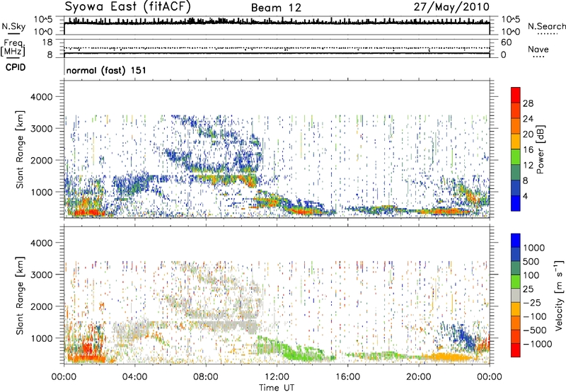Click the '24' label on Power colorbar
This screenshot has height=392, width=566.
point(528,119)
